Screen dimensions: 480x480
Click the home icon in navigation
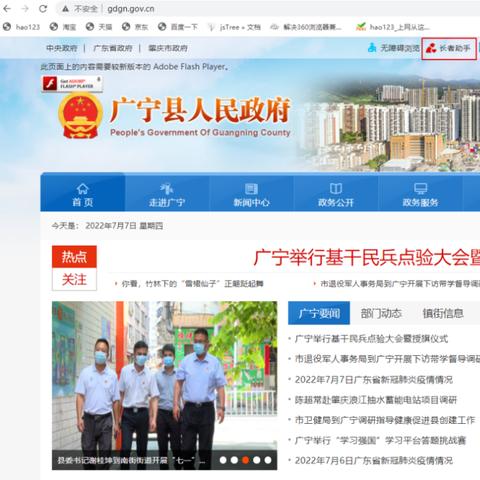[82, 189]
